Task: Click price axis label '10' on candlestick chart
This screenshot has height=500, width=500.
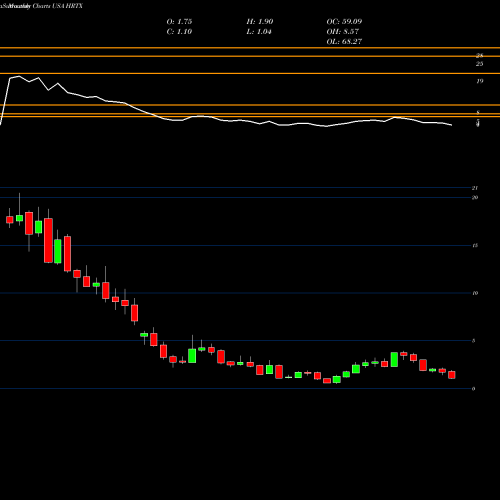Action: pos(475,293)
